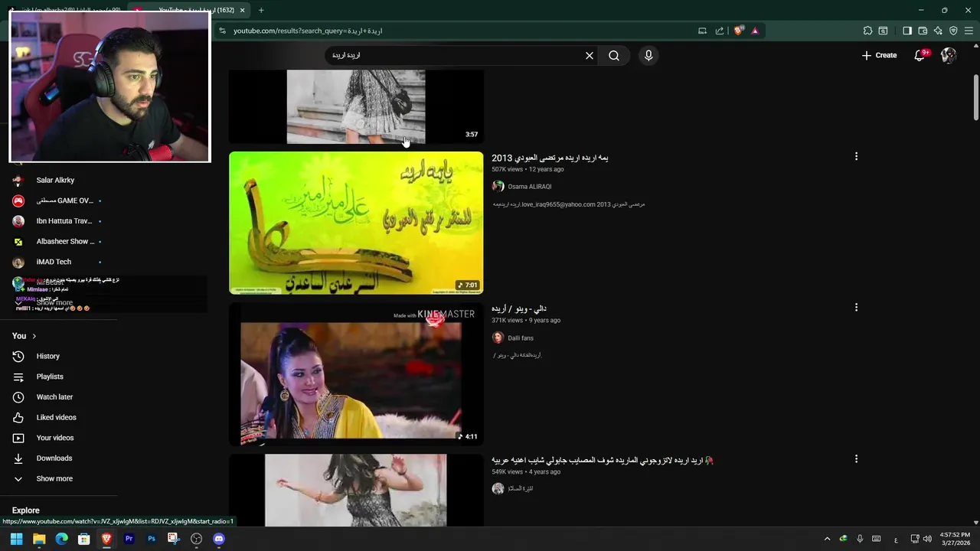Start voice search with microphone icon

pos(648,55)
